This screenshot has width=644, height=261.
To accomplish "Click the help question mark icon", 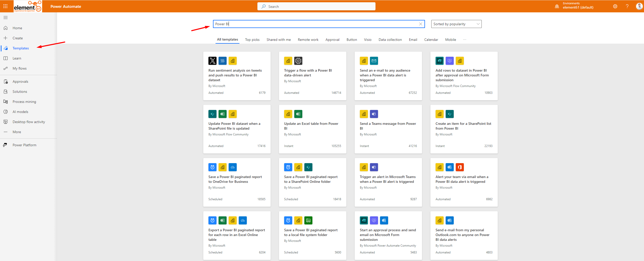I will point(627,6).
